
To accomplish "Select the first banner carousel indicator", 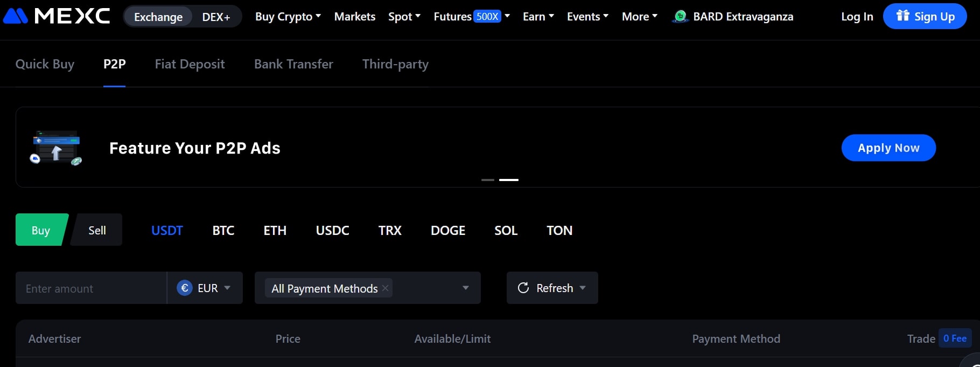I will tap(488, 179).
